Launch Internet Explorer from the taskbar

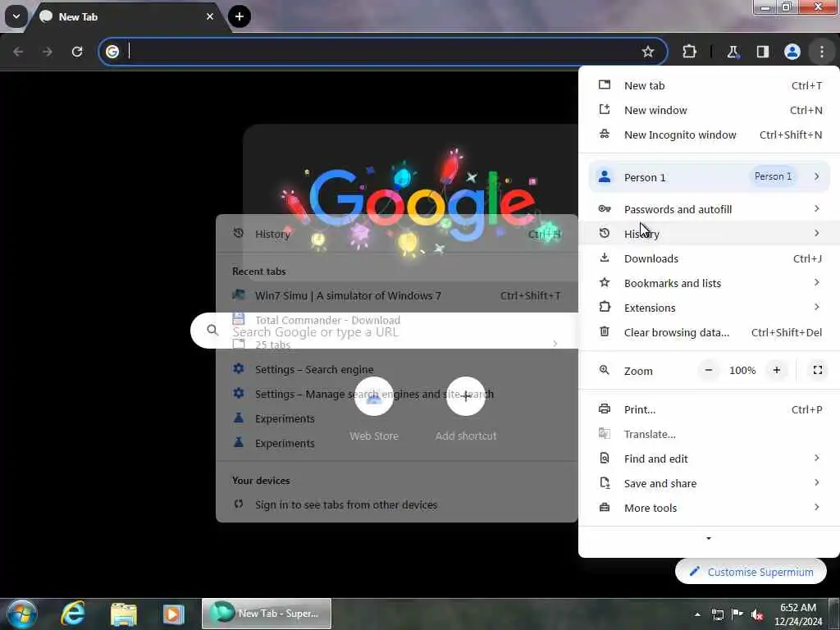(73, 614)
